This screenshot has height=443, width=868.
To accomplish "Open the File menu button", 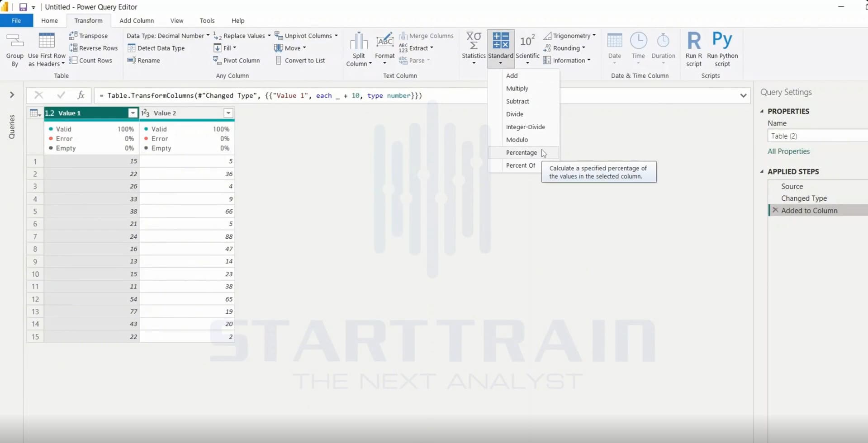I will pos(16,20).
